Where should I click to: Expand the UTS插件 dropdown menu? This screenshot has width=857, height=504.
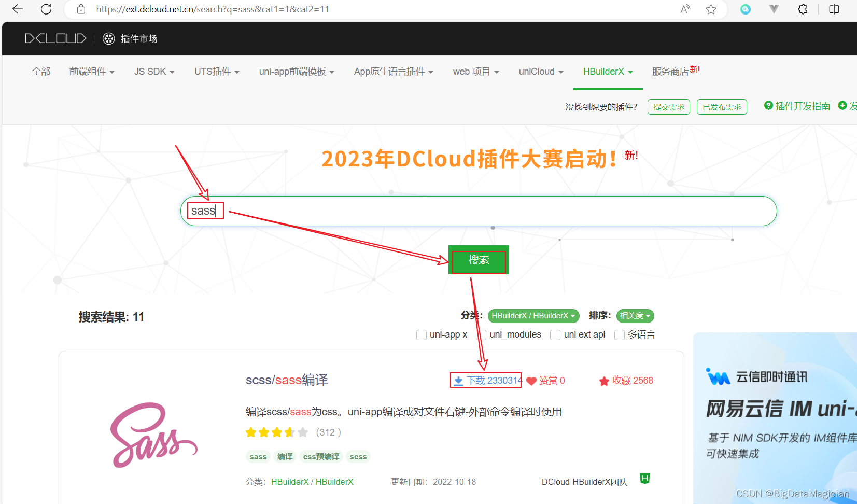coord(217,72)
